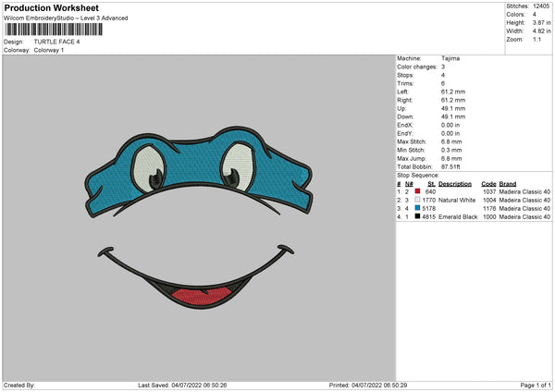The width and height of the screenshot is (555, 392).
Task: Click the 'Code' column header
Action: coord(488,184)
